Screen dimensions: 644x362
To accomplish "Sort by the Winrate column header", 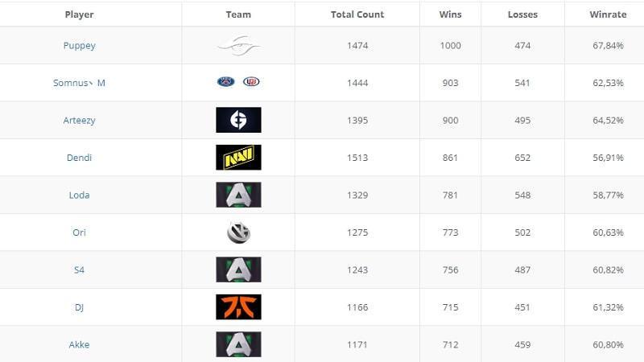I will [x=608, y=14].
